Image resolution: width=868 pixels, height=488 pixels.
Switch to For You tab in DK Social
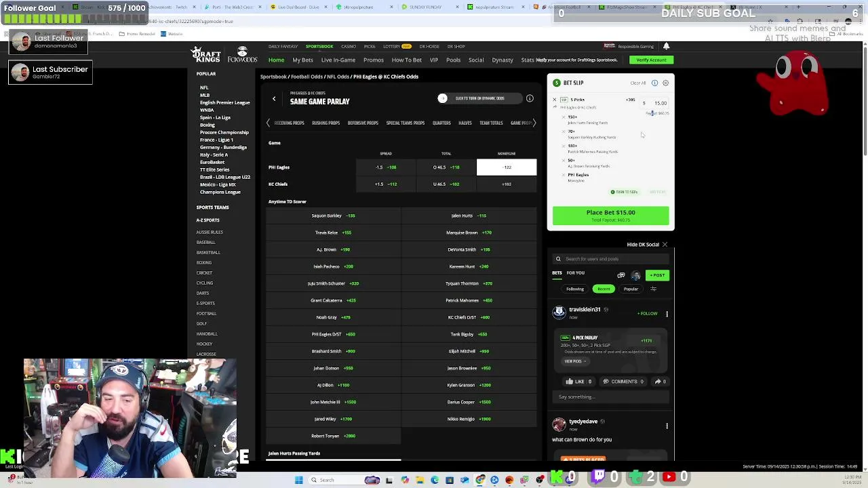point(576,273)
